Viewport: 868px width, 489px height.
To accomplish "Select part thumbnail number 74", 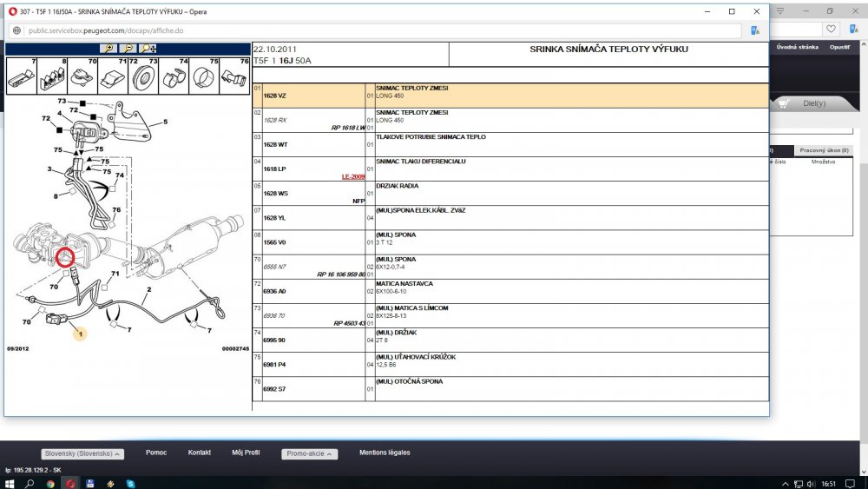I will [174, 76].
